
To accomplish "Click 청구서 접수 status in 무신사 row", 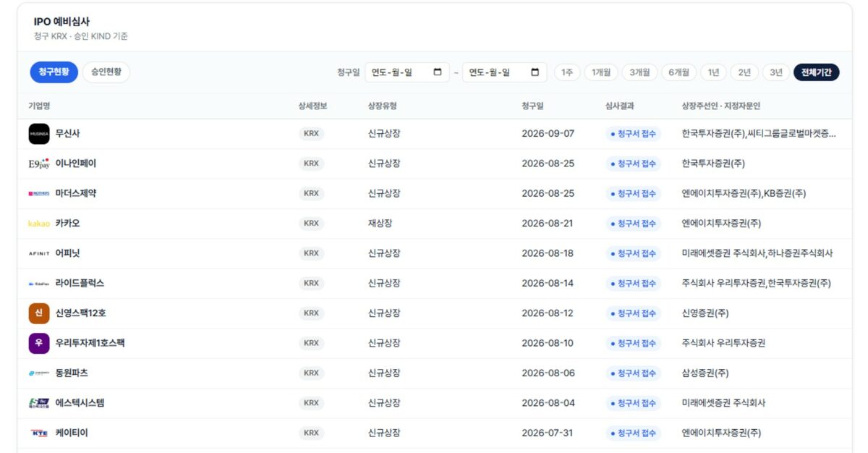I will [x=634, y=134].
